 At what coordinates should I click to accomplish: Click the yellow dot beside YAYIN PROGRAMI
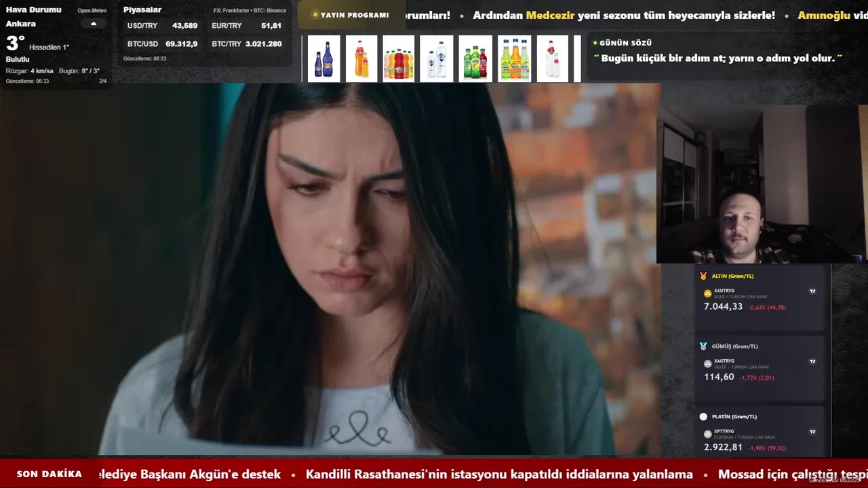[315, 15]
